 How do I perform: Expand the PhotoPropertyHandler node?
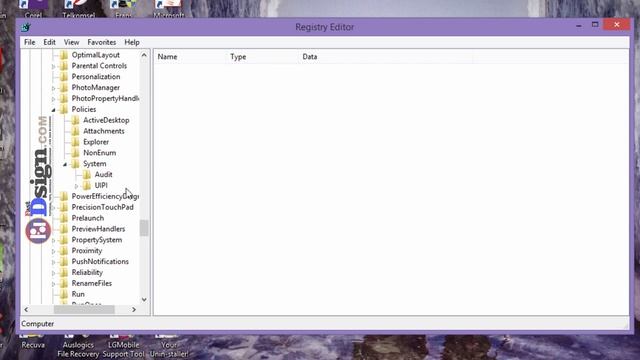click(53, 99)
